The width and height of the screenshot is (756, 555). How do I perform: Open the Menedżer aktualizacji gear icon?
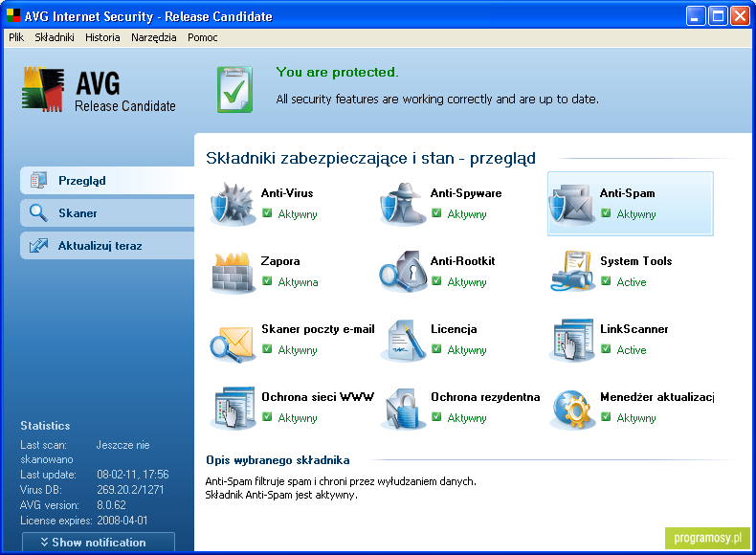tap(572, 410)
